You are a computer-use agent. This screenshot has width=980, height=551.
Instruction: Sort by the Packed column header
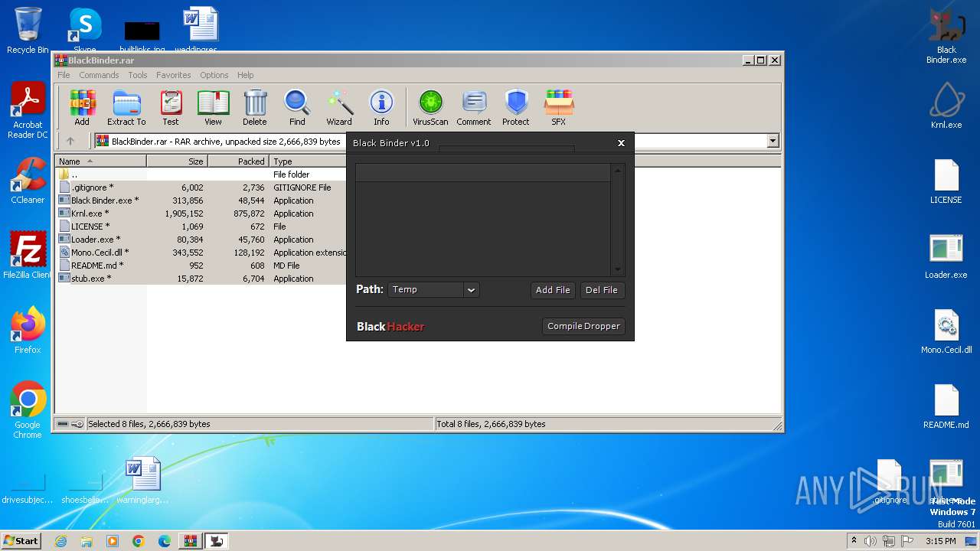[238, 161]
